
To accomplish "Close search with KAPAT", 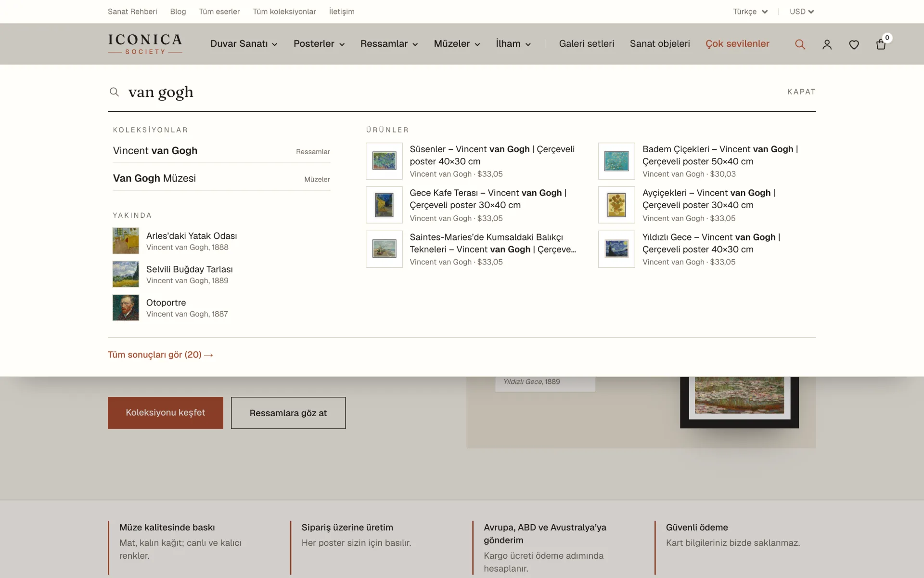I will coord(801,92).
